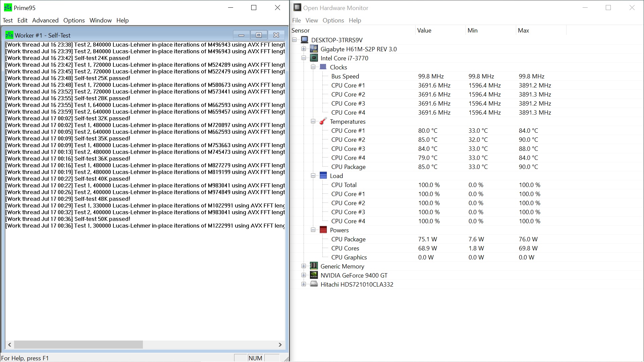
Task: Open Prime95 Help menu
Action: [x=122, y=20]
